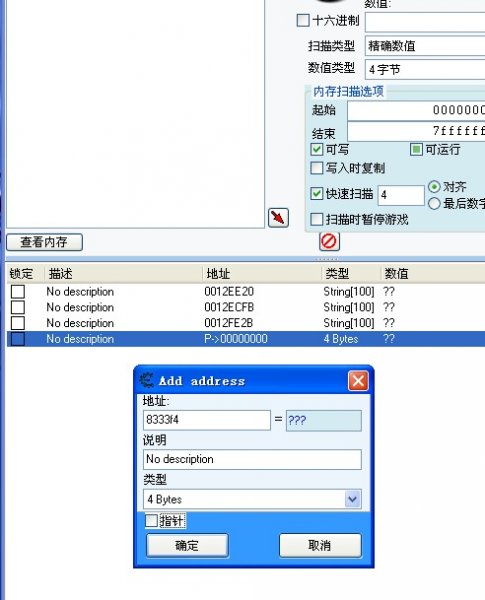Select address 0012ECFB in the table
485x600 pixels.
pos(229,307)
